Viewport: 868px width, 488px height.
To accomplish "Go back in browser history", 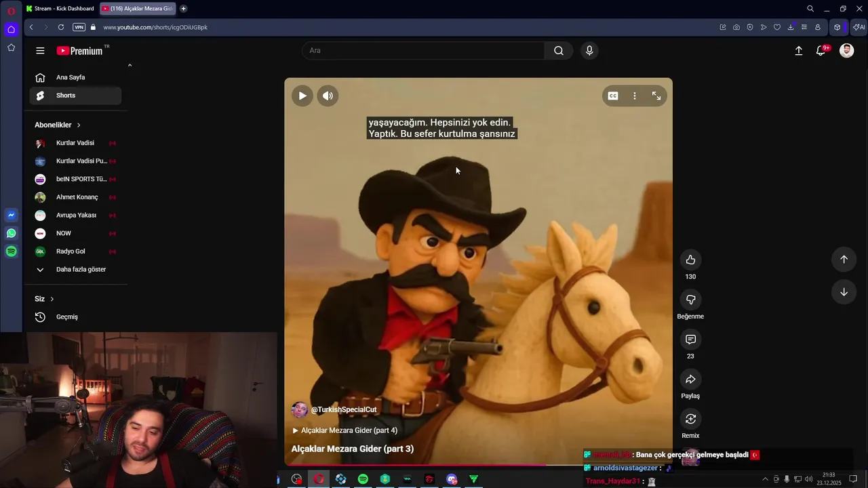I will click(x=31, y=27).
